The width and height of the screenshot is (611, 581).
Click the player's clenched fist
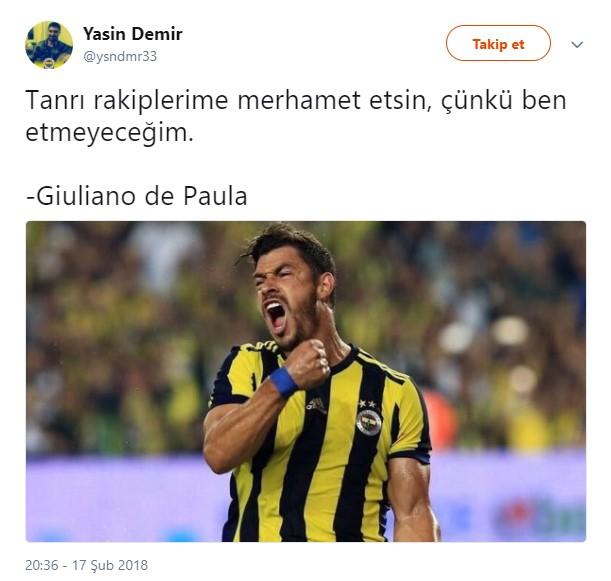click(309, 364)
